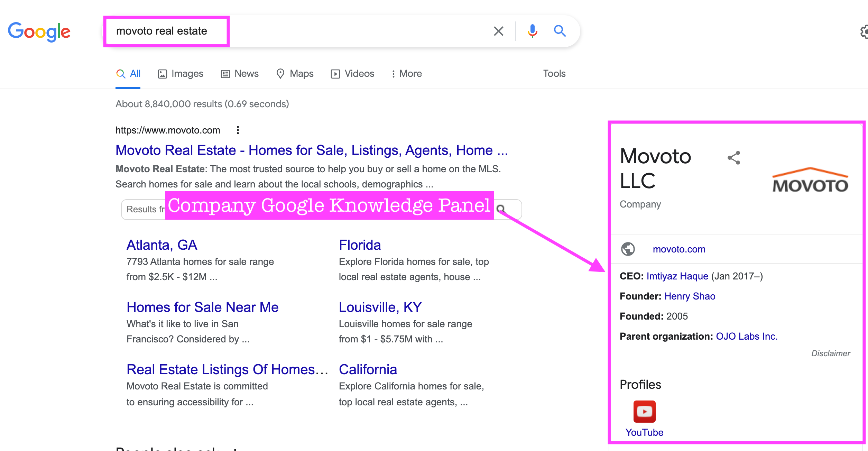This screenshot has height=451, width=868.
Task: Switch to the Videos tab
Action: click(352, 74)
